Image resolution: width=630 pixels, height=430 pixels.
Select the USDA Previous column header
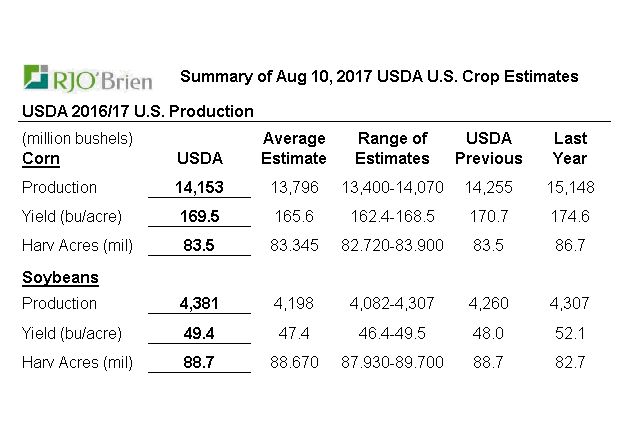click(489, 148)
